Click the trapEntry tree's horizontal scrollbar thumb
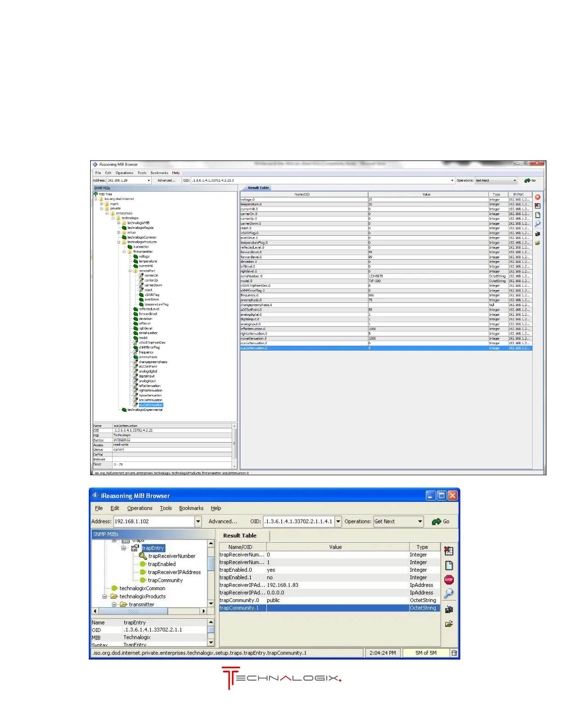 pyautogui.click(x=133, y=611)
